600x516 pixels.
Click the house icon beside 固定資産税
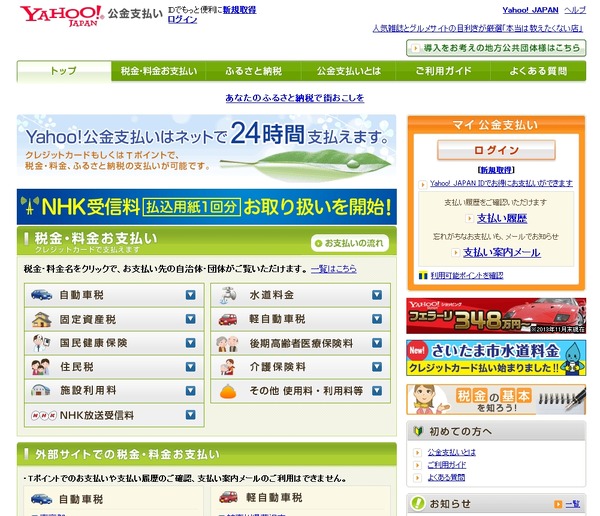point(41,319)
